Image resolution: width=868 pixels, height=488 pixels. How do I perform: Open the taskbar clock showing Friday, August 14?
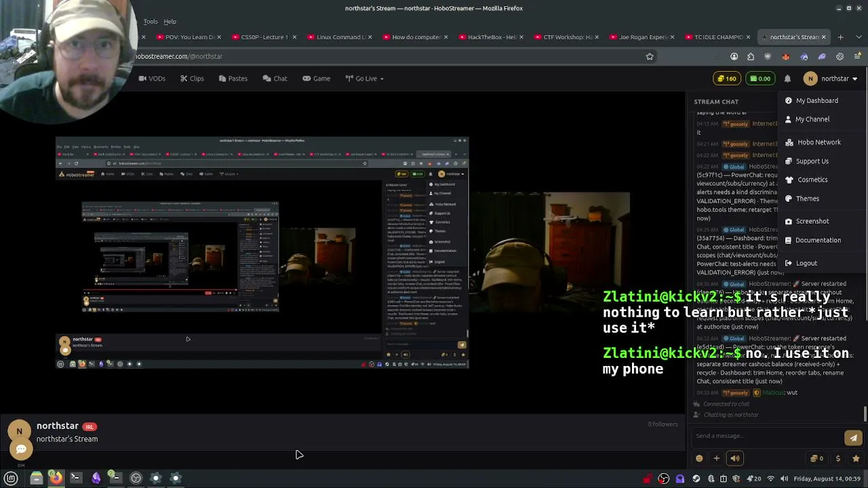pyautogui.click(x=827, y=479)
